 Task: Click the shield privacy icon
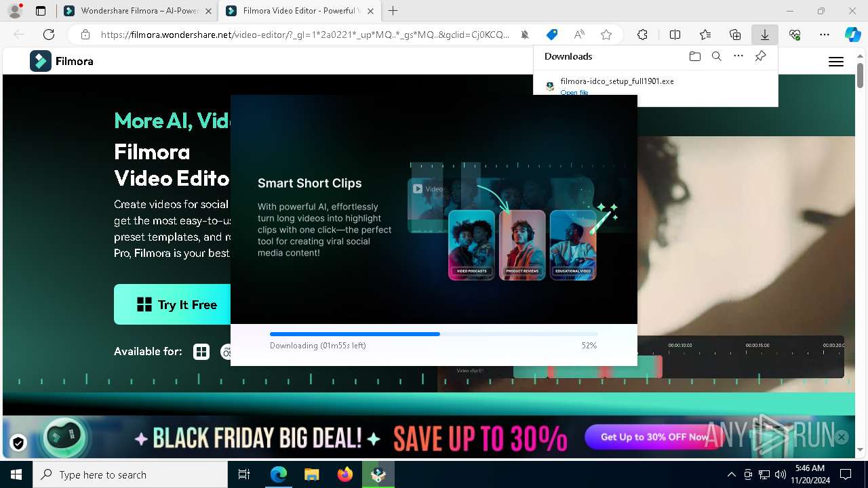click(x=18, y=443)
